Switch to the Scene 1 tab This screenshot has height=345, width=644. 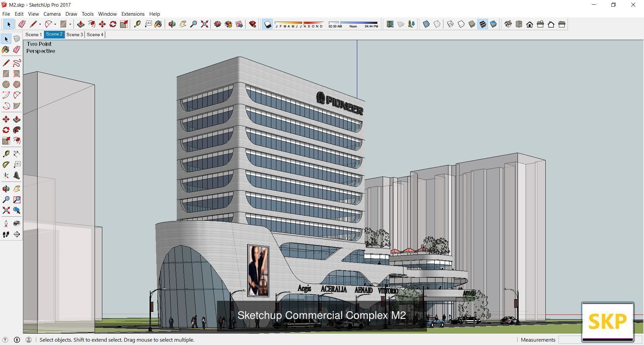point(34,34)
